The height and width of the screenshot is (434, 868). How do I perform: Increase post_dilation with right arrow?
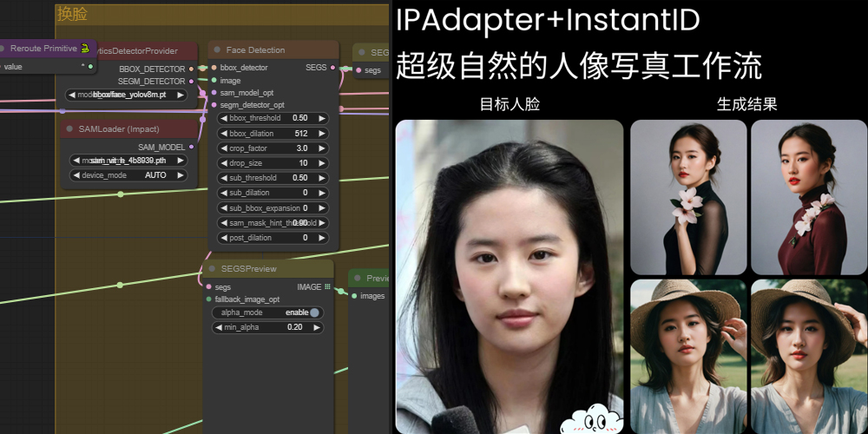pyautogui.click(x=322, y=238)
